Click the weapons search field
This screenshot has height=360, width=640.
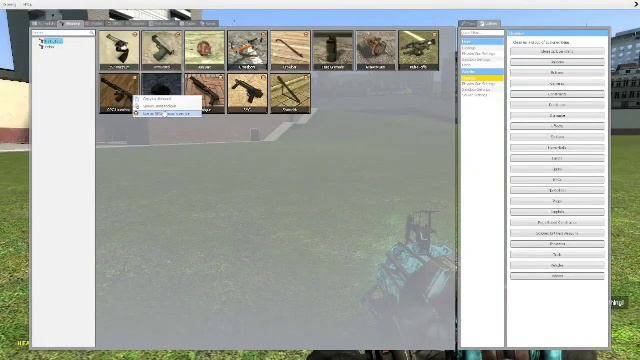63,33
